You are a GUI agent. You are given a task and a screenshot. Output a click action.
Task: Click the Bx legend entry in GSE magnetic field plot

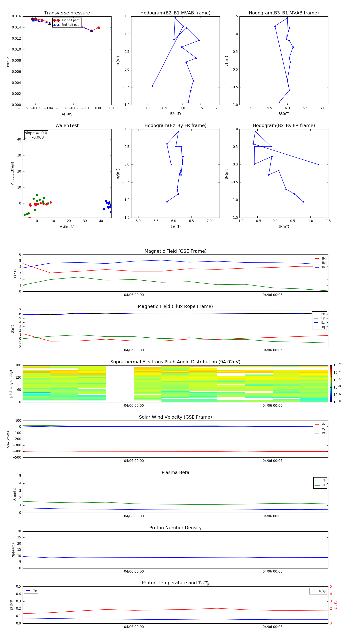pos(320,259)
